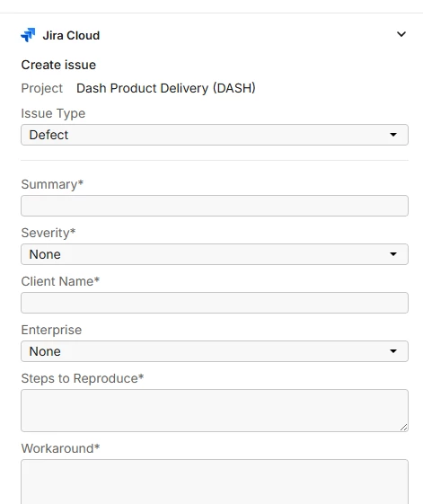This screenshot has width=423, height=504.
Task: Click the Create issue heading
Action: point(58,65)
